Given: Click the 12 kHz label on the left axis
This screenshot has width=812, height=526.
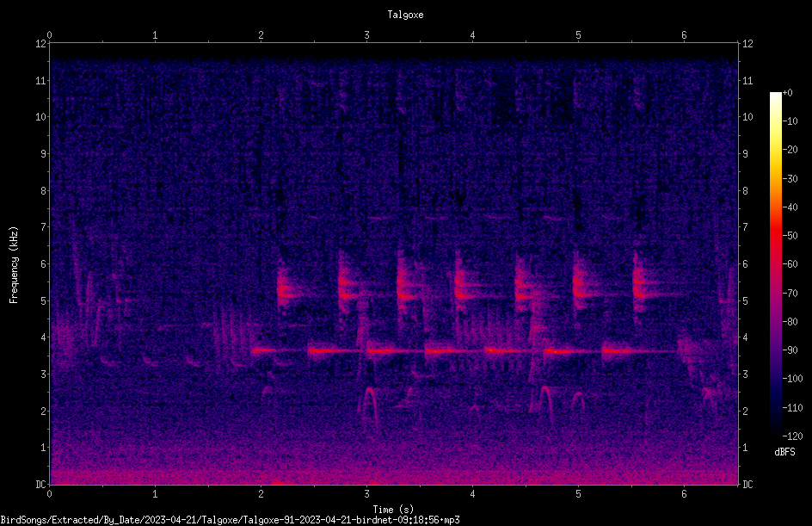Looking at the screenshot, I should point(40,44).
